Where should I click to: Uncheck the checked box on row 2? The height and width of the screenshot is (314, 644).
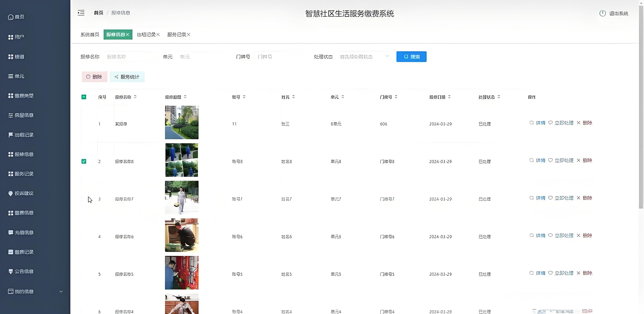pyautogui.click(x=84, y=161)
